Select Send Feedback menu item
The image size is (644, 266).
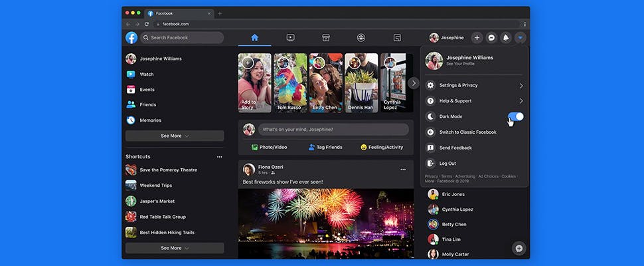pyautogui.click(x=475, y=148)
